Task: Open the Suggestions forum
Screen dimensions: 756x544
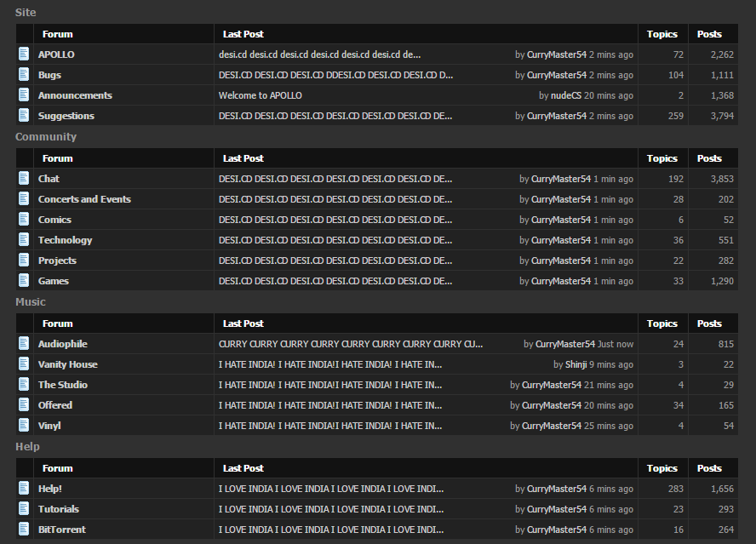Action: click(66, 116)
